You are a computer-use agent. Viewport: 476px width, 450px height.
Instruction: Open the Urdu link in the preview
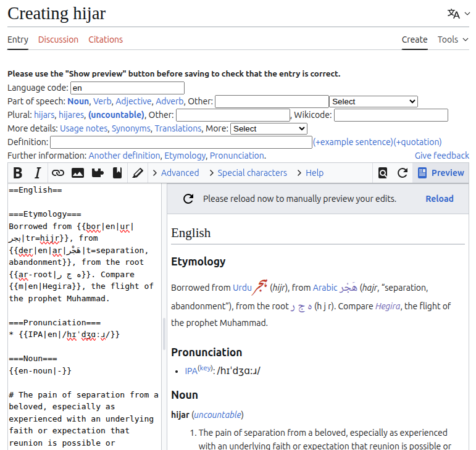coord(242,288)
